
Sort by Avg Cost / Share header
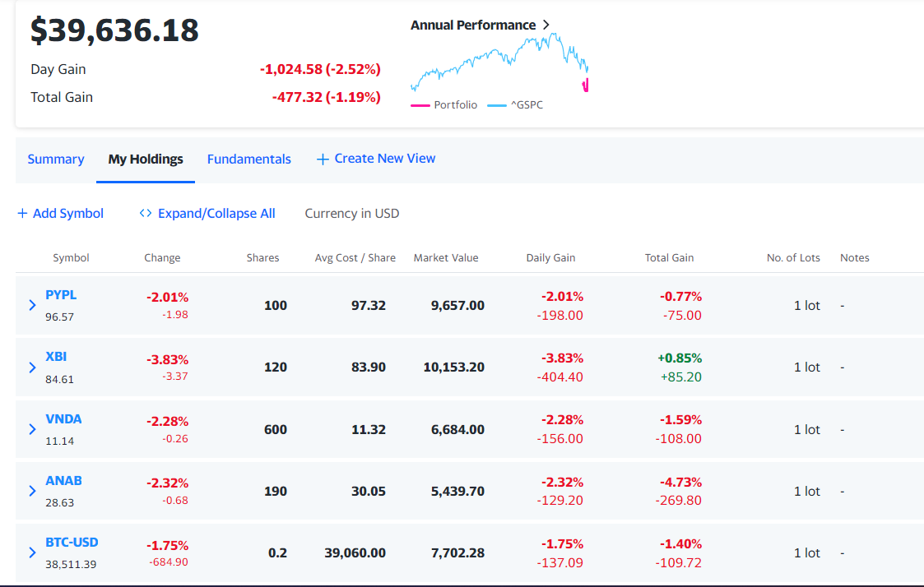click(355, 258)
